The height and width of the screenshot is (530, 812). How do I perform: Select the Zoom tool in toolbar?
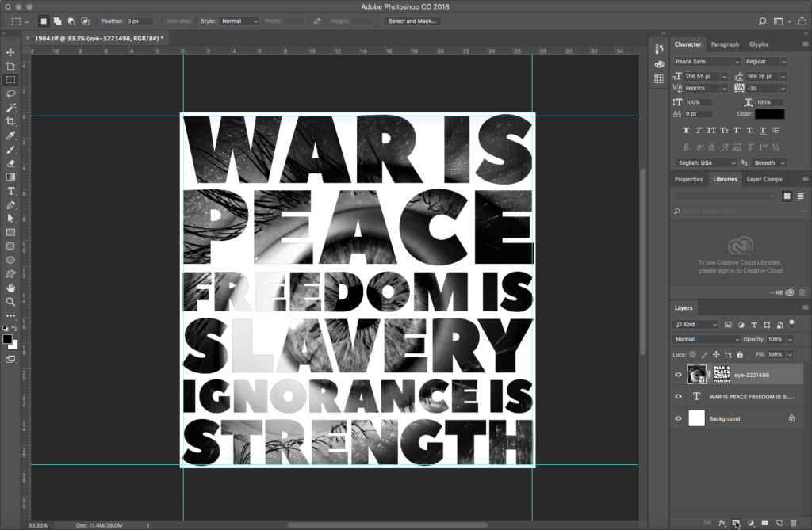point(11,301)
